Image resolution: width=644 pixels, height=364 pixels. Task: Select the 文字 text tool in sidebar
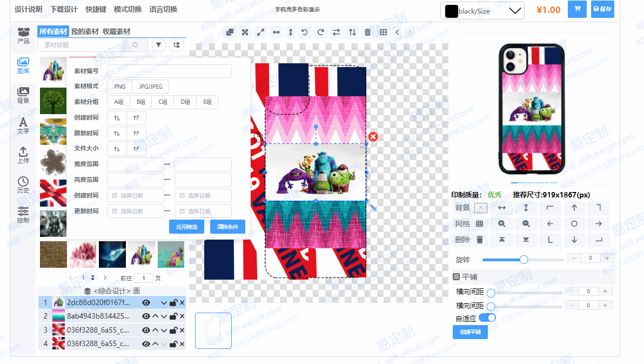tap(23, 125)
